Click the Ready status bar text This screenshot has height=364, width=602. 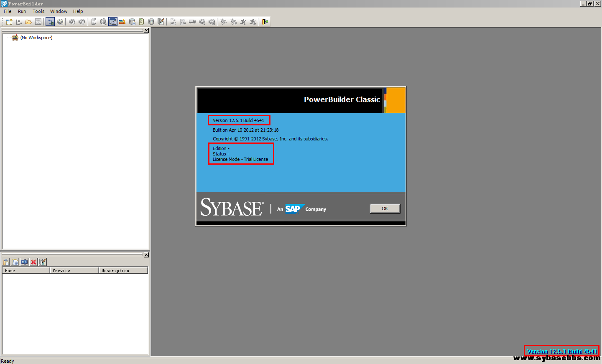coord(8,361)
